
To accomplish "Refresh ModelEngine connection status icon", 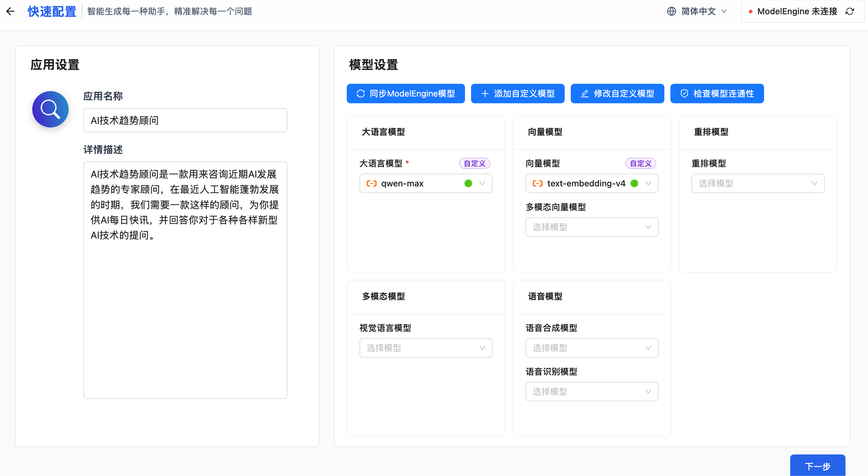I will pos(849,12).
